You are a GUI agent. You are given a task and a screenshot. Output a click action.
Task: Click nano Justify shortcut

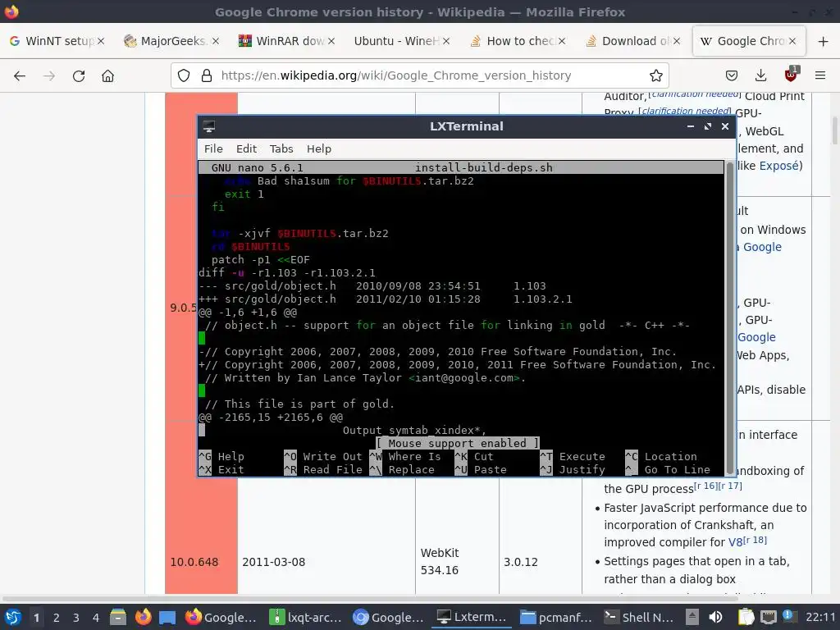point(573,470)
